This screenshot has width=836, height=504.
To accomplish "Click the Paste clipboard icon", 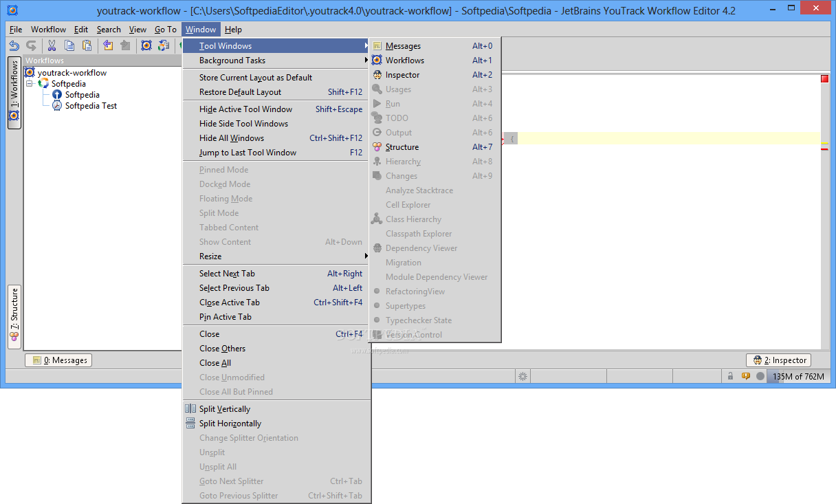I will [x=87, y=45].
